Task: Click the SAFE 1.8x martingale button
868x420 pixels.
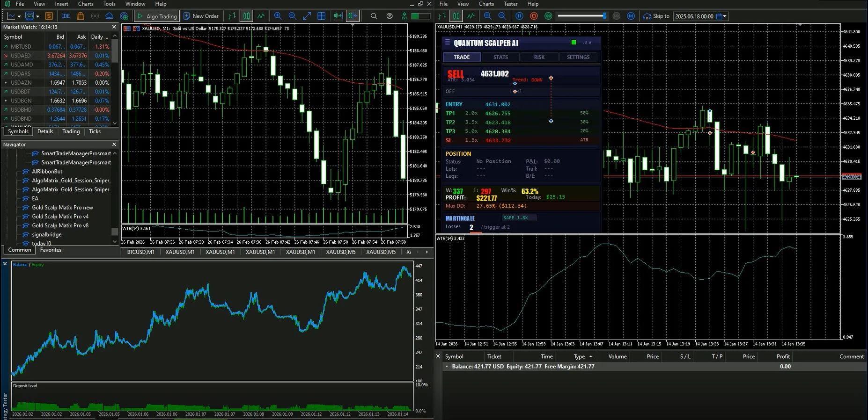Action: pos(519,217)
